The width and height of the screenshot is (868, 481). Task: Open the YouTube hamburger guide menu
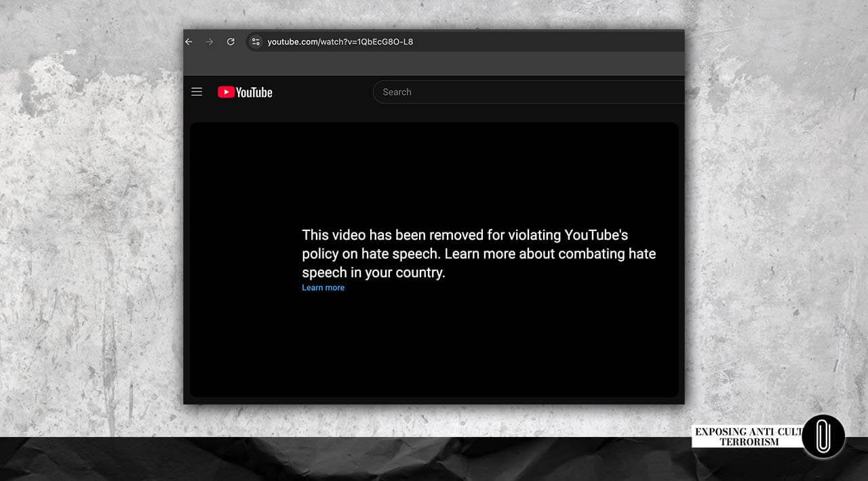click(197, 92)
